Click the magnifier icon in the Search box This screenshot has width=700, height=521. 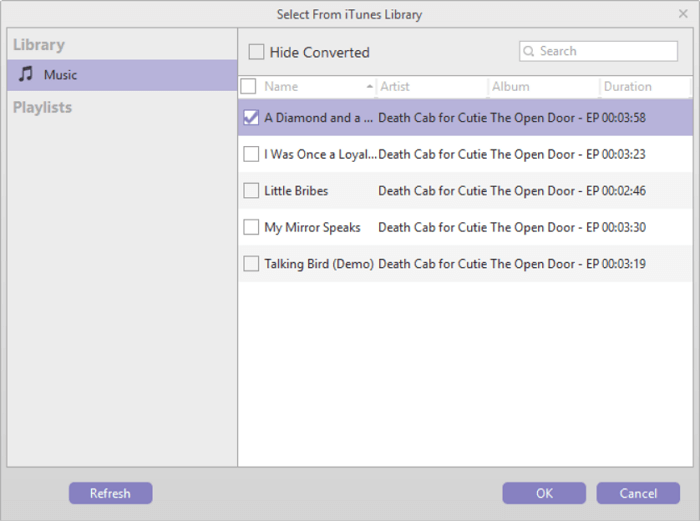[529, 51]
